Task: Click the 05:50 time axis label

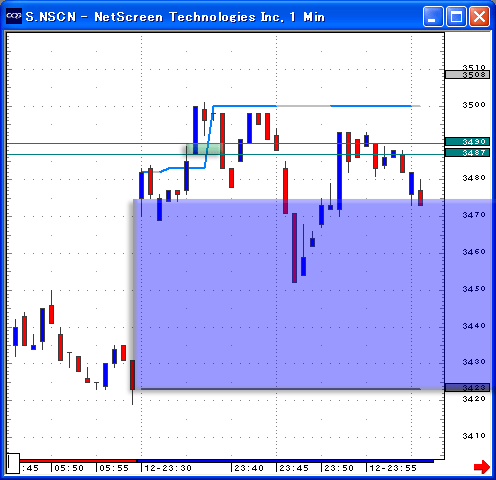Action: click(69, 468)
